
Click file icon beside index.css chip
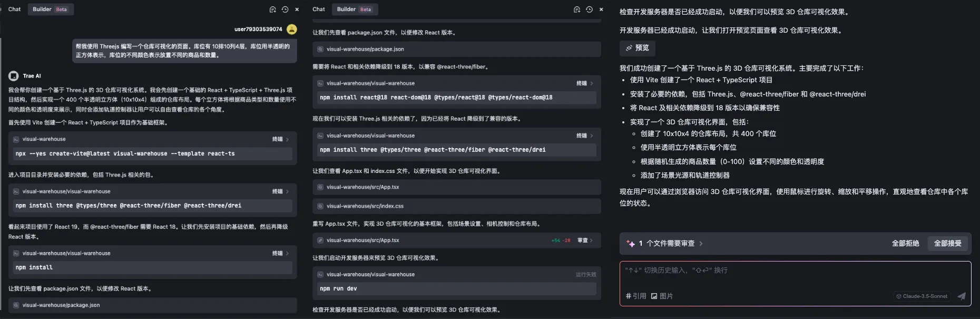pyautogui.click(x=320, y=206)
